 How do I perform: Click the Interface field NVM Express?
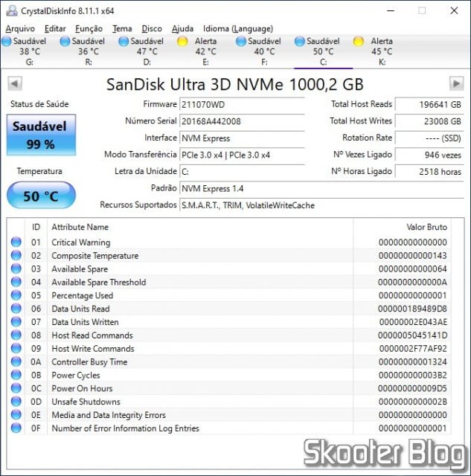click(x=242, y=138)
